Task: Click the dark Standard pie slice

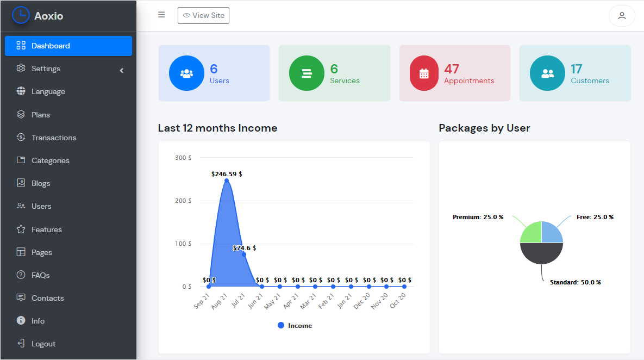Action: [x=541, y=253]
